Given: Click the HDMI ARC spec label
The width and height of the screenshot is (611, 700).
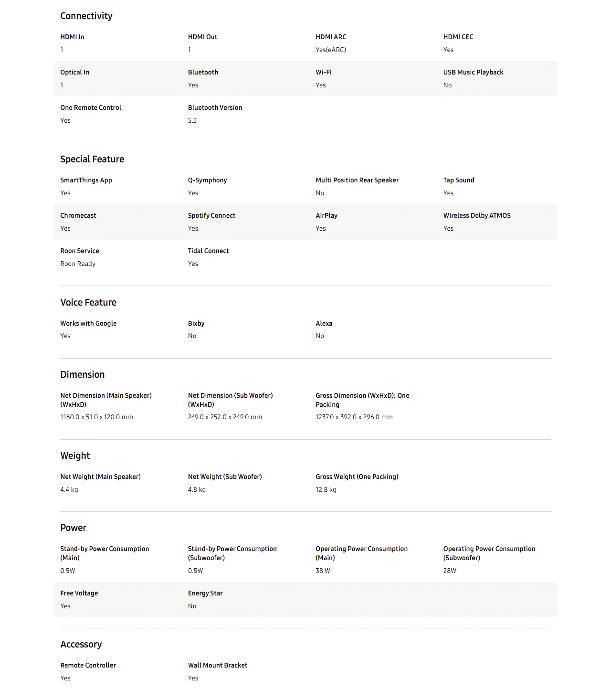Looking at the screenshot, I should pos(331,37).
